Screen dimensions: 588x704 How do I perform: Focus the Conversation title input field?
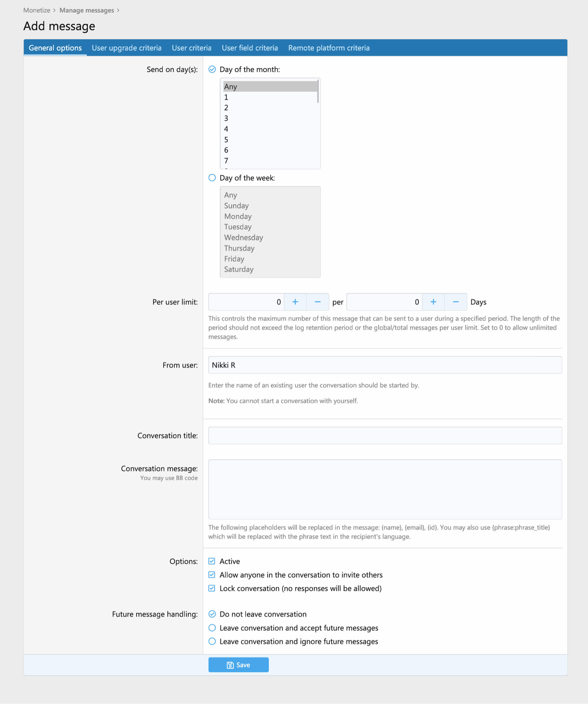click(385, 435)
